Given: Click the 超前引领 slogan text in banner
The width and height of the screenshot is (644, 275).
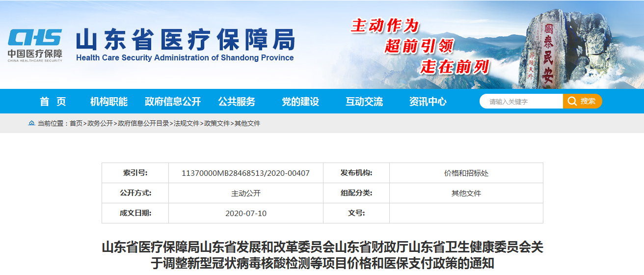Looking at the screenshot, I should pyautogui.click(x=419, y=46).
